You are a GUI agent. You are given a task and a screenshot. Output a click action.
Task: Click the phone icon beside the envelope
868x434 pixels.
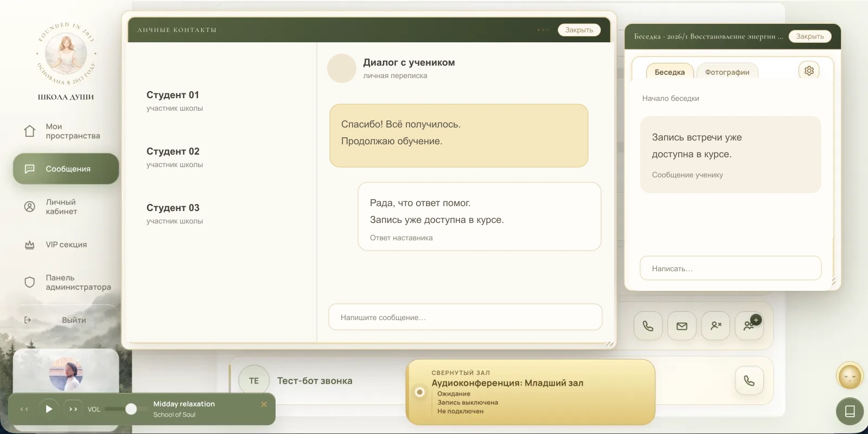[x=648, y=326]
